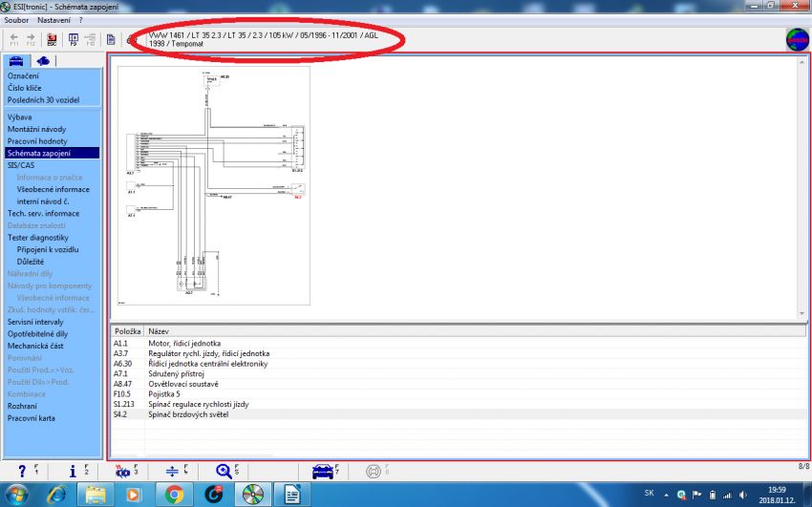
Task: Select the blue car vehicle tab
Action: [x=16, y=61]
